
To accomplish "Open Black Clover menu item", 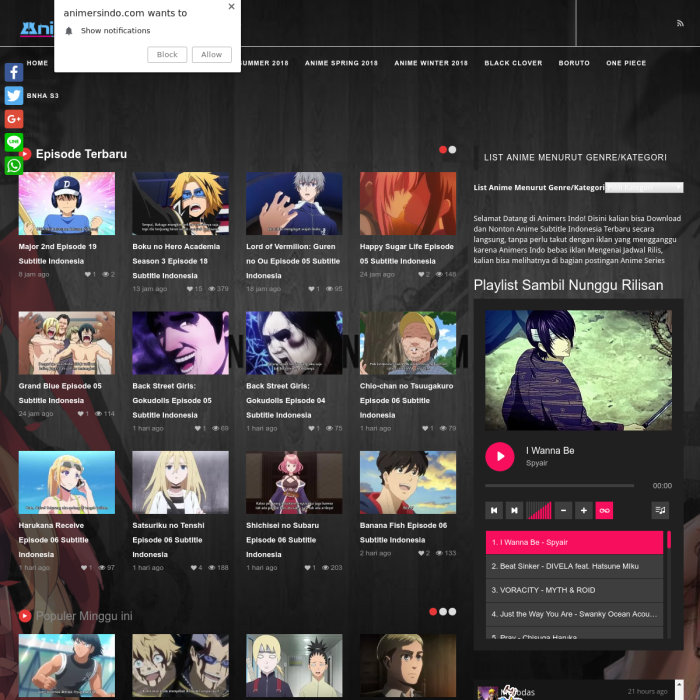I will pyautogui.click(x=513, y=63).
